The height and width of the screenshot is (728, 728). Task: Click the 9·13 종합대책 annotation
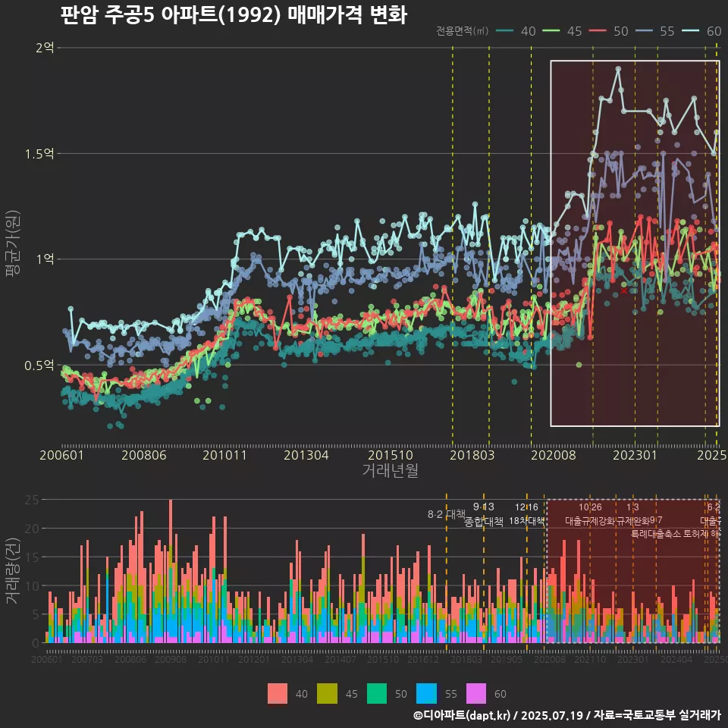483,514
